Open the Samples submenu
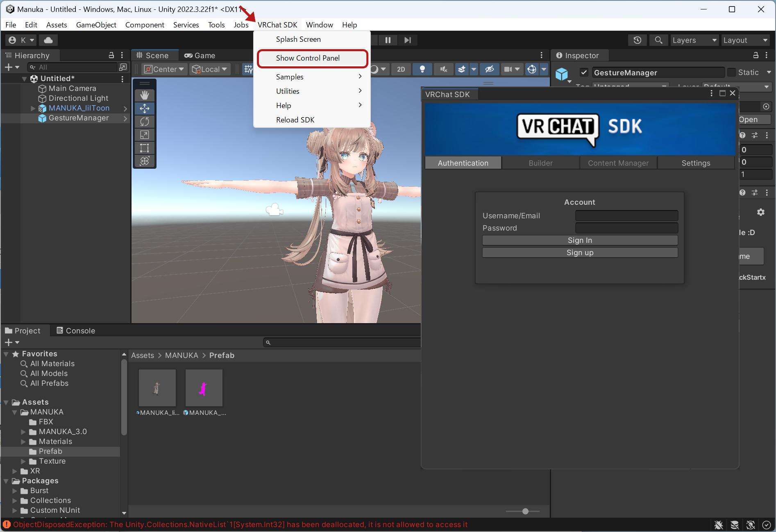The image size is (776, 532). tap(312, 77)
